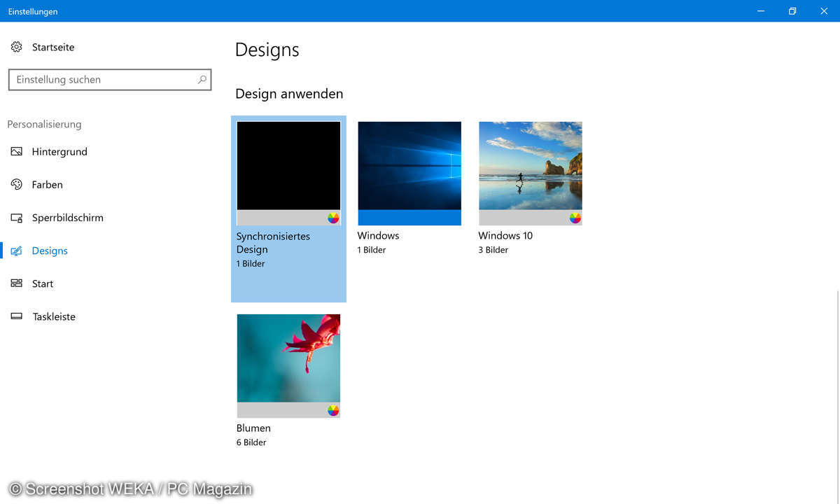Click the Farben palette icon

(x=17, y=184)
